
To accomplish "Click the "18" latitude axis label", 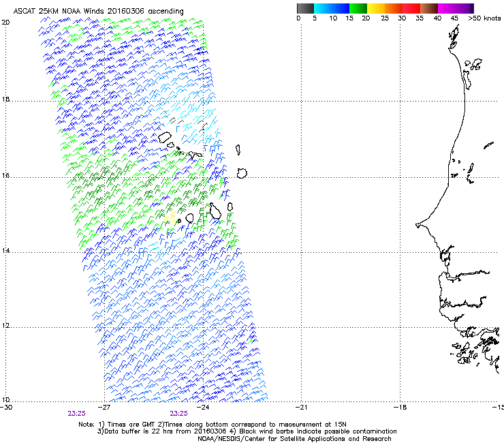I will [x=5, y=99].
